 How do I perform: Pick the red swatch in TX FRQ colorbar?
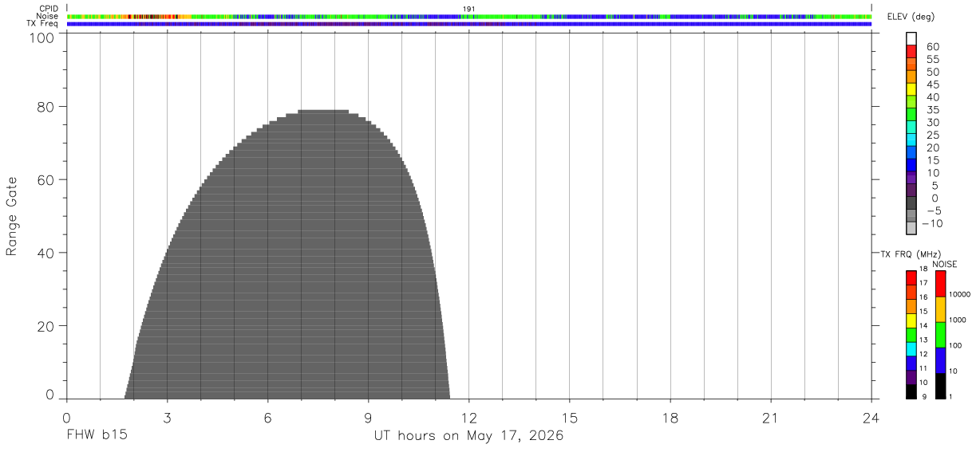tap(911, 278)
